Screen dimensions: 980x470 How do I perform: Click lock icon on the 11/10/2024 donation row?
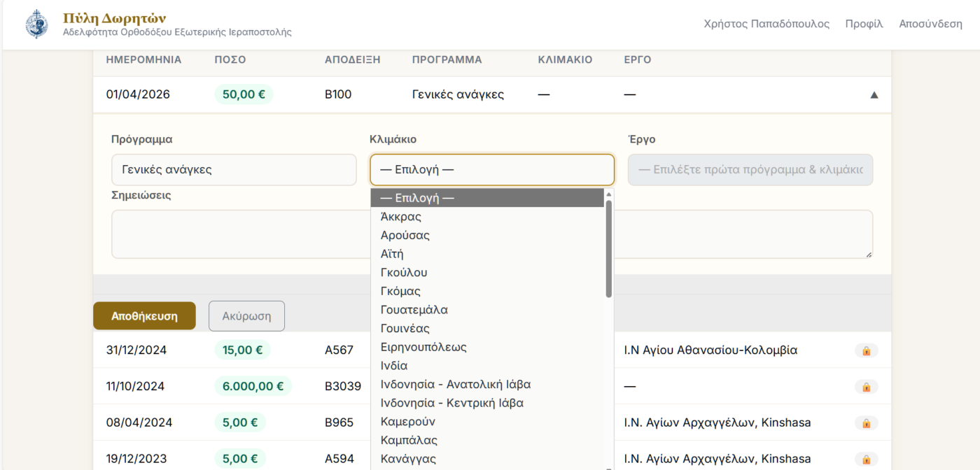pos(866,387)
